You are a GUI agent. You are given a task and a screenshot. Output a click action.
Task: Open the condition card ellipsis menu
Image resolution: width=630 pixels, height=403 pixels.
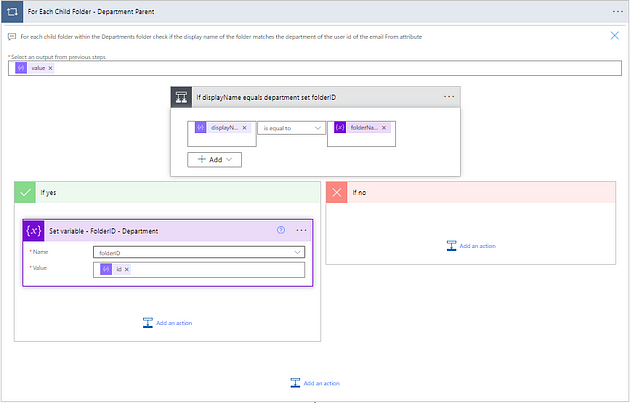449,97
